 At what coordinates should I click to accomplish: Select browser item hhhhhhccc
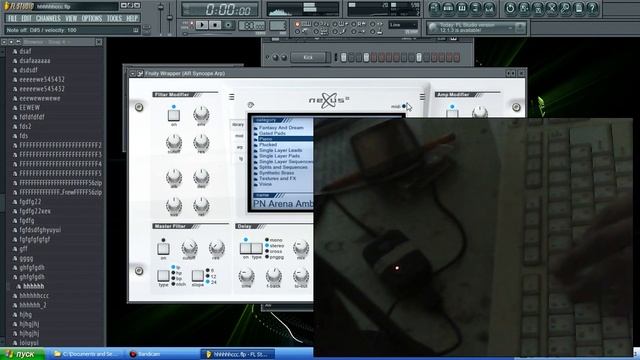pos(34,296)
